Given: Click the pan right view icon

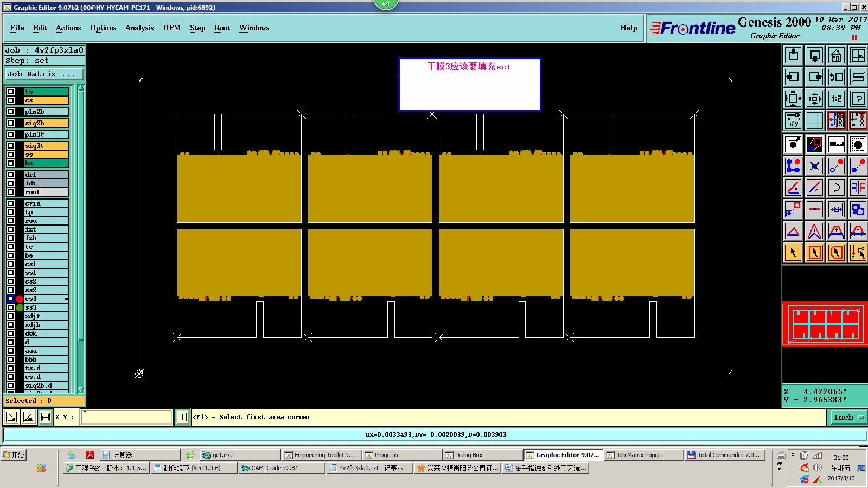Looking at the screenshot, I should tap(815, 77).
